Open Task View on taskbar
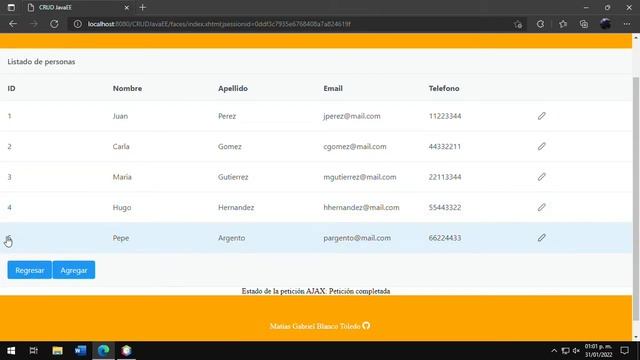This screenshot has width=640, height=360. [x=33, y=351]
